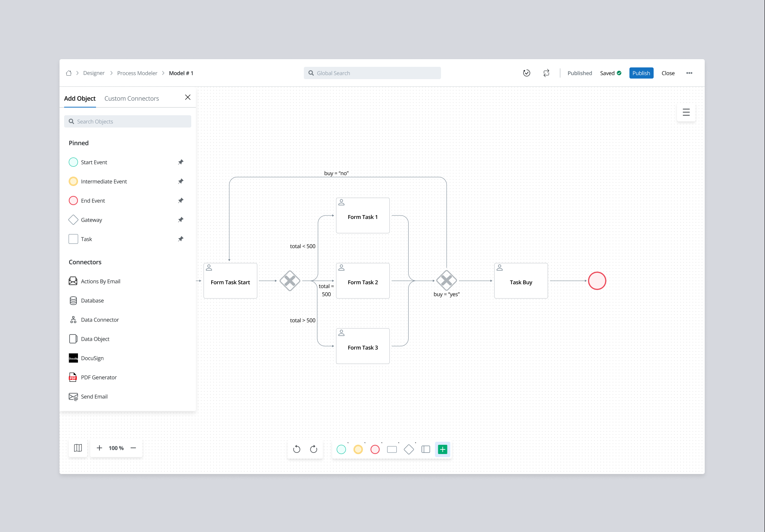Open the Designer breadcrumb link
The height and width of the screenshot is (532, 765).
[x=94, y=73]
